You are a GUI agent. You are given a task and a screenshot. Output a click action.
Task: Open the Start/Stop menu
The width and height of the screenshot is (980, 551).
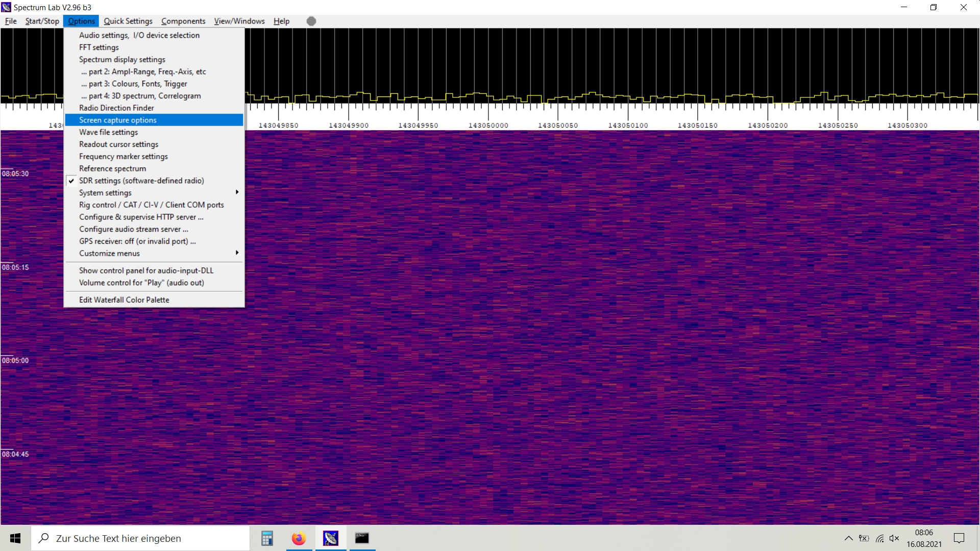(42, 21)
